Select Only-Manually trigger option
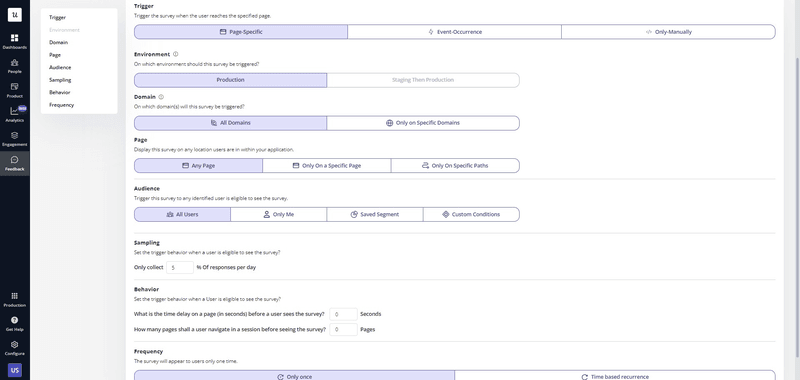Image resolution: width=800 pixels, height=380 pixels. pyautogui.click(x=668, y=32)
